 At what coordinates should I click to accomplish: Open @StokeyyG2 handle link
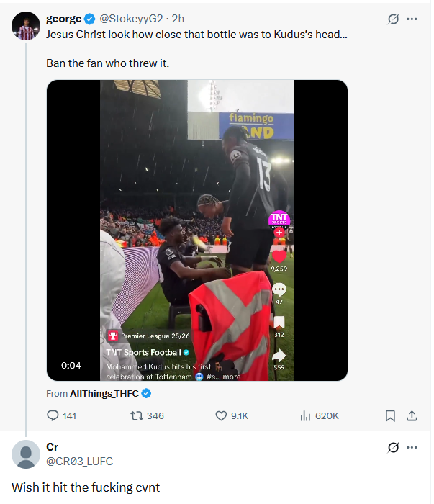[131, 19]
